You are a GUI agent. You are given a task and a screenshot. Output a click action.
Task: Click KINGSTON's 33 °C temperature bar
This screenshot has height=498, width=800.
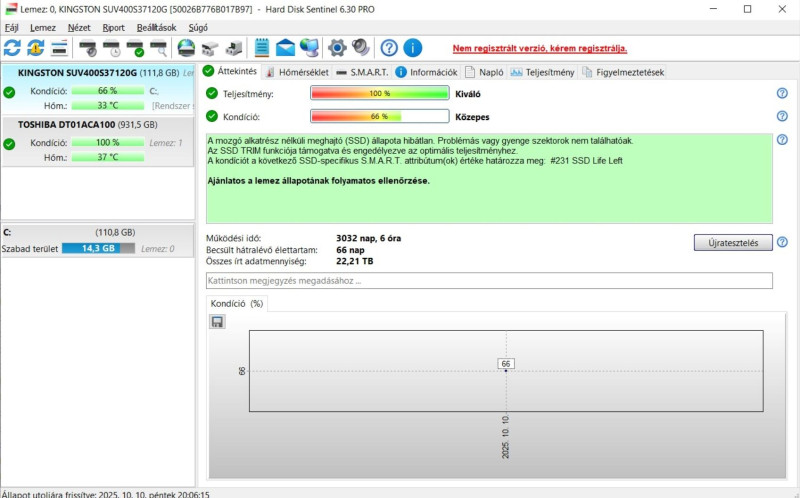coord(108,106)
